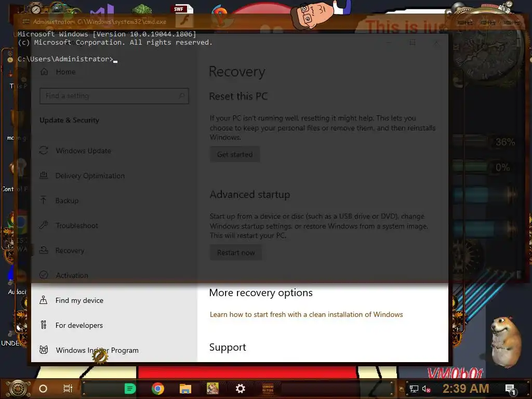The height and width of the screenshot is (399, 532).
Task: Click the command prompt cursor line
Action: click(x=67, y=59)
